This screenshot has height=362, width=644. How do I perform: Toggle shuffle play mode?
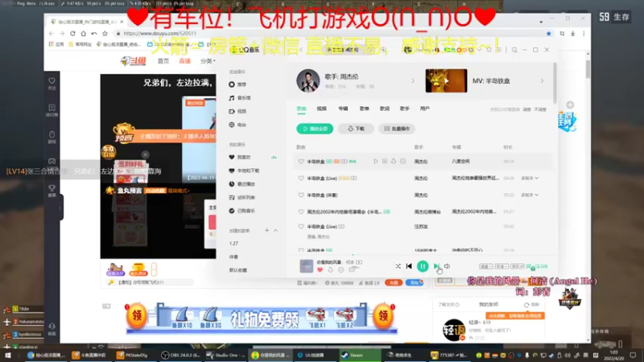pos(398,266)
